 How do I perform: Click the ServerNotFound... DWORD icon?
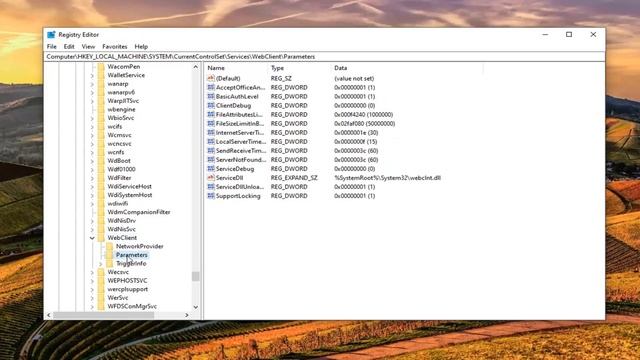coord(211,159)
